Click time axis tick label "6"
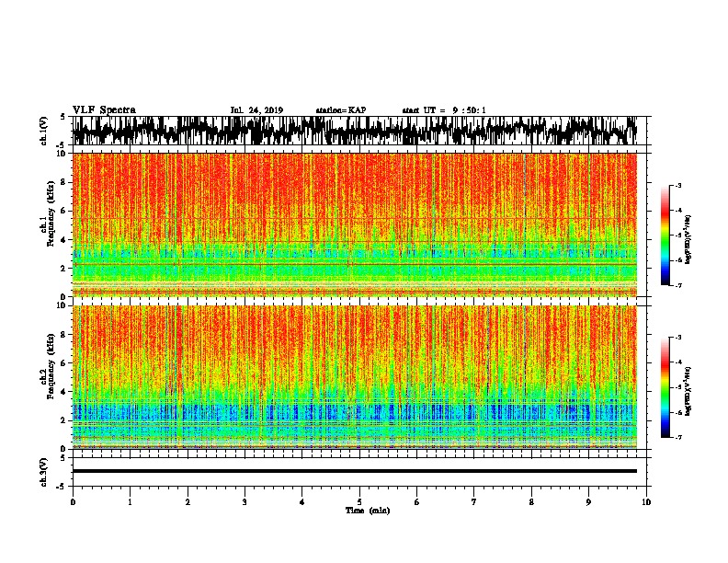This screenshot has width=728, height=563. tap(417, 502)
